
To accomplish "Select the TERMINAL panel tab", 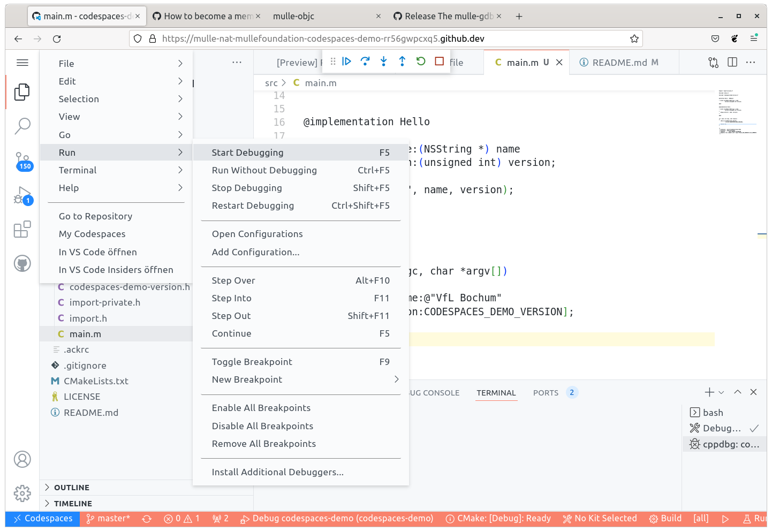I will click(496, 393).
